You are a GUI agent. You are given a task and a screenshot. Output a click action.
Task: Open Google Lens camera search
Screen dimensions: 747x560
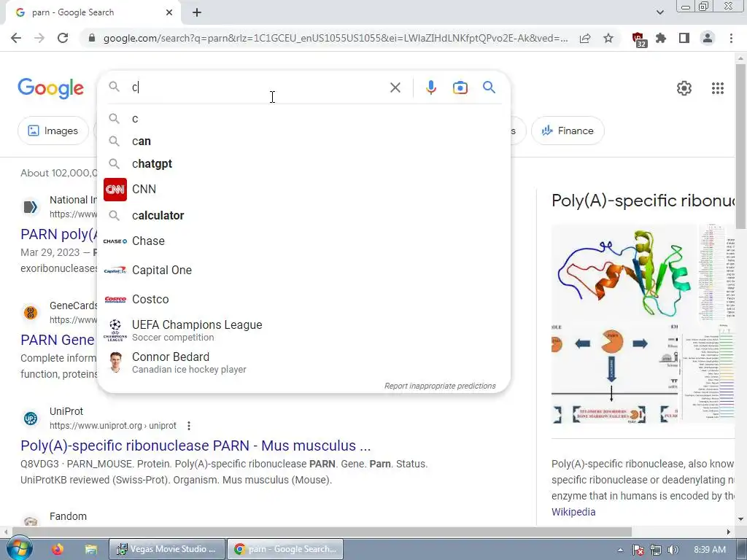(x=460, y=87)
